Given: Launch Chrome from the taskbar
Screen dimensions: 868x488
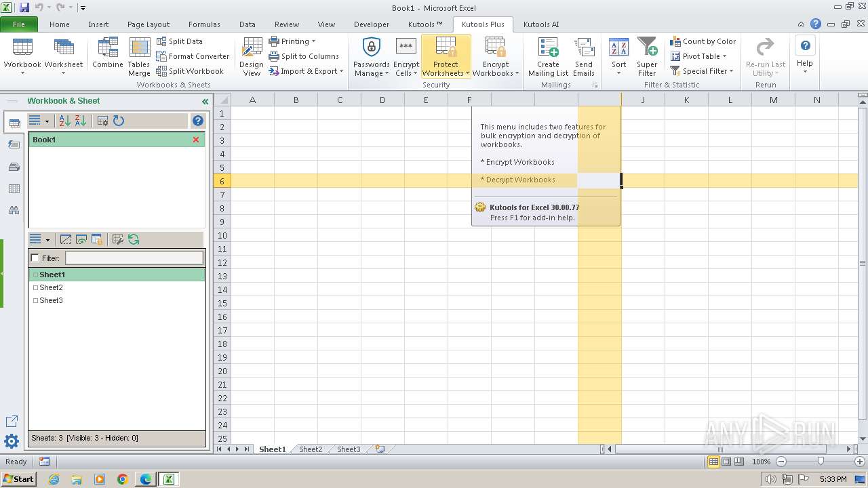Looking at the screenshot, I should (123, 479).
